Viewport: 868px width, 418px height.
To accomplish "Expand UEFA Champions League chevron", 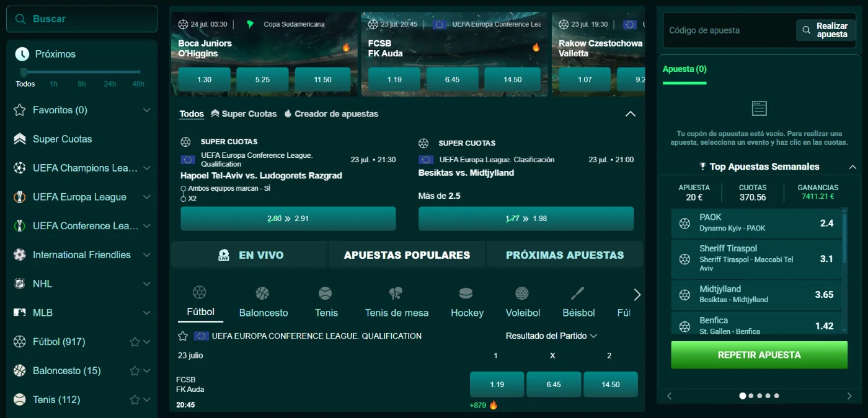I will coord(147,168).
